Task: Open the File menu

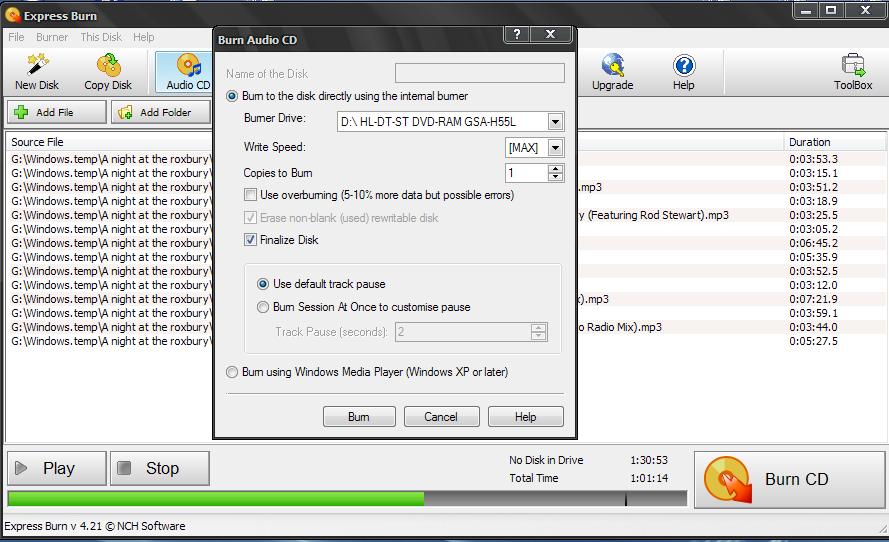Action: (x=16, y=37)
